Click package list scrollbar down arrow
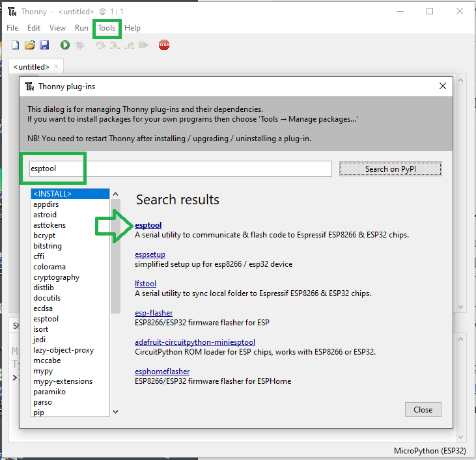 115,411
